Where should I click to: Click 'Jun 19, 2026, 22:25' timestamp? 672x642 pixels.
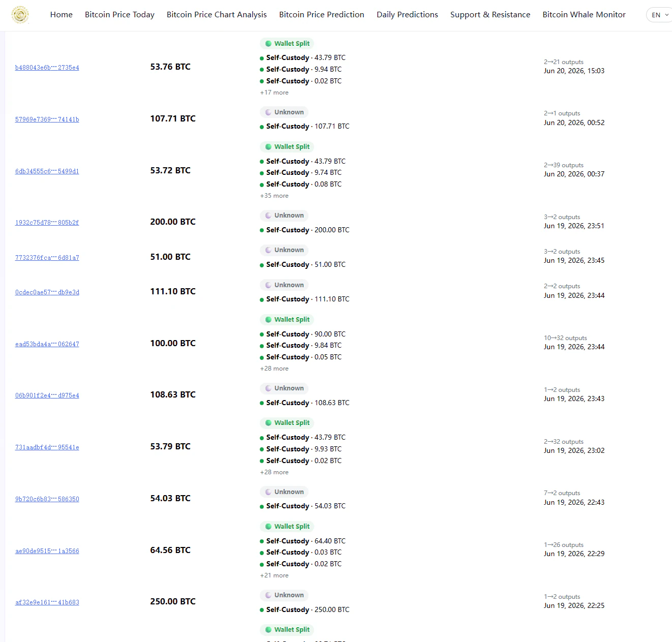[574, 605]
